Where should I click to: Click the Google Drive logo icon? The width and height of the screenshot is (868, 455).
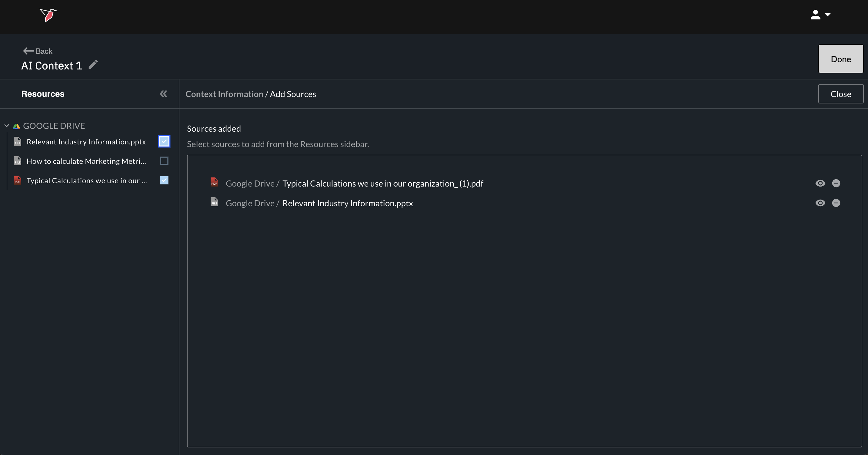point(16,126)
